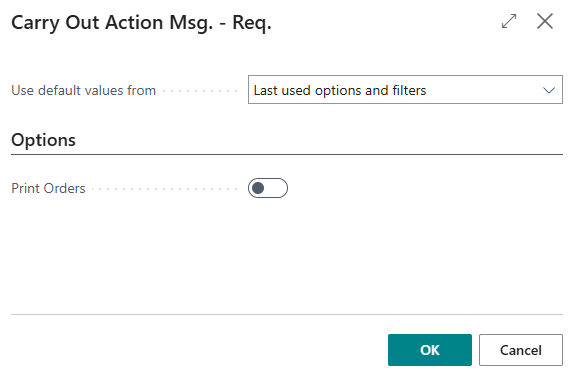The image size is (575, 377).
Task: Turn on order printing switch
Action: click(x=268, y=188)
